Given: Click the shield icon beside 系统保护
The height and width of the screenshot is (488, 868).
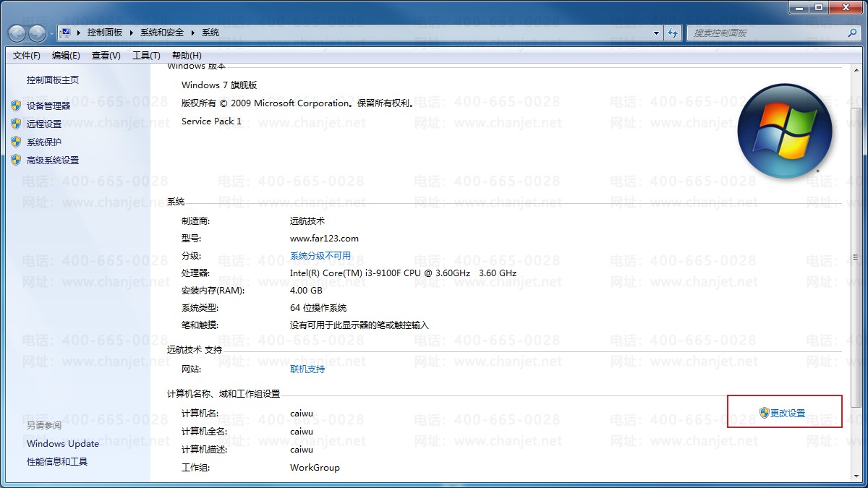Looking at the screenshot, I should click(16, 142).
